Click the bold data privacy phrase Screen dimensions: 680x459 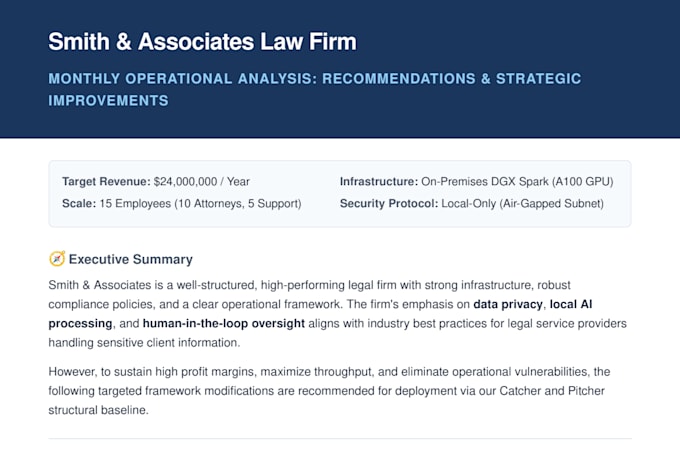pos(508,304)
